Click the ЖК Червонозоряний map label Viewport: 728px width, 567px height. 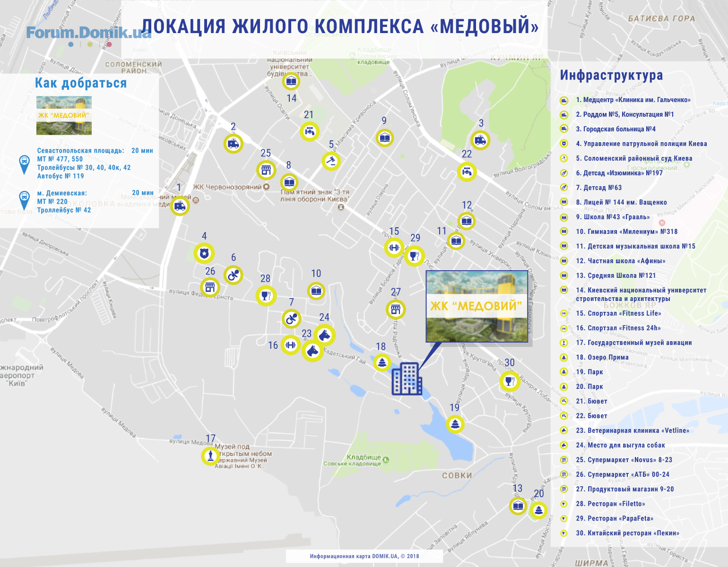pos(227,187)
